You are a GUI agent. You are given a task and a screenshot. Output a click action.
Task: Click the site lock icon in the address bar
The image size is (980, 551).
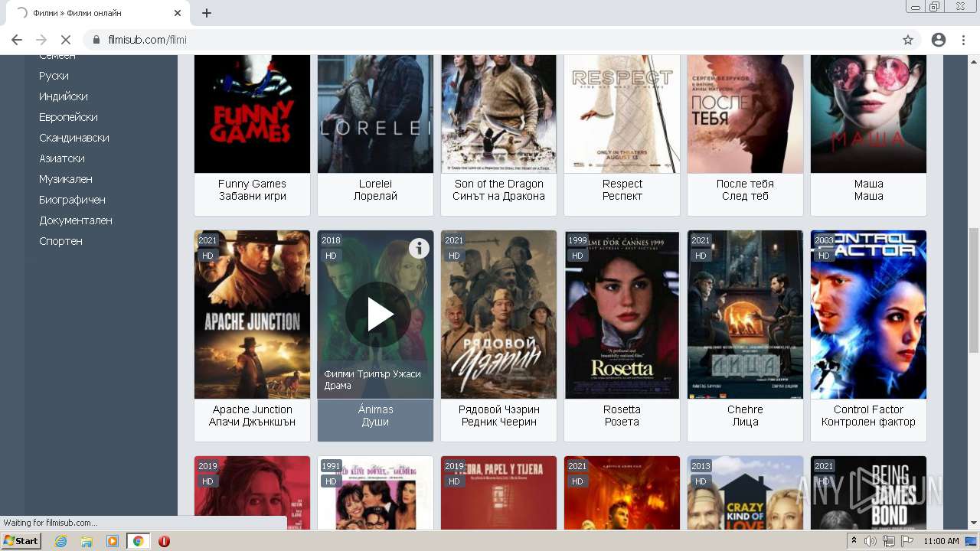click(x=96, y=40)
